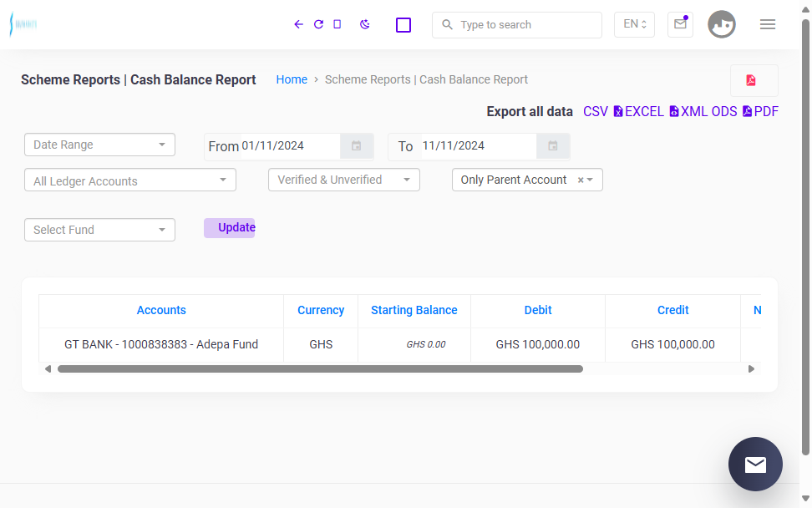Open the Verified & Unverified dropdown
812x508 pixels.
point(344,180)
